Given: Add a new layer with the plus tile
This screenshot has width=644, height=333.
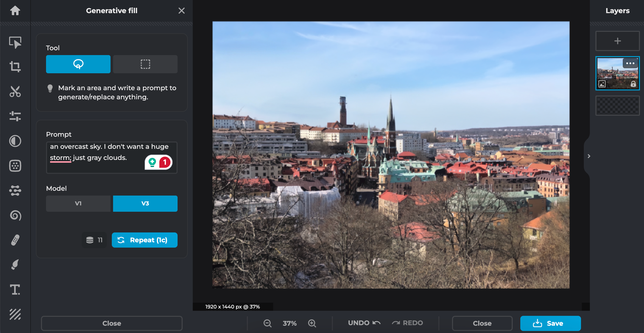Looking at the screenshot, I should pyautogui.click(x=617, y=41).
